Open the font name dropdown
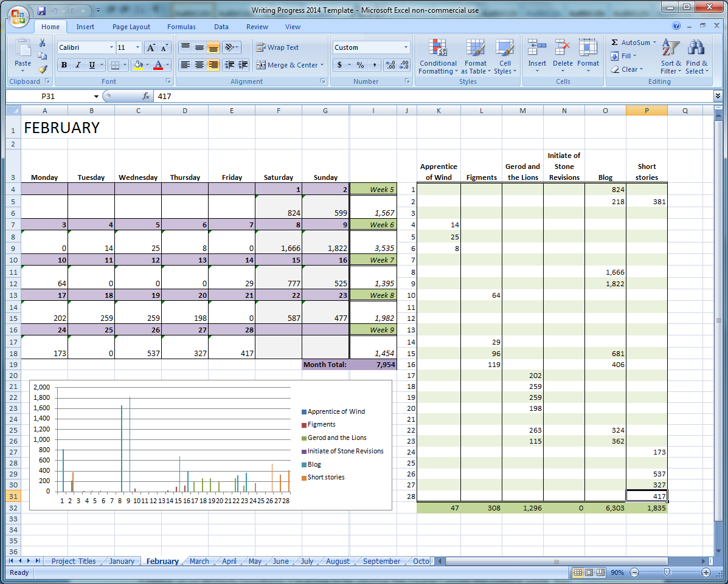Screen dimensions: 728x584 (x=111, y=47)
